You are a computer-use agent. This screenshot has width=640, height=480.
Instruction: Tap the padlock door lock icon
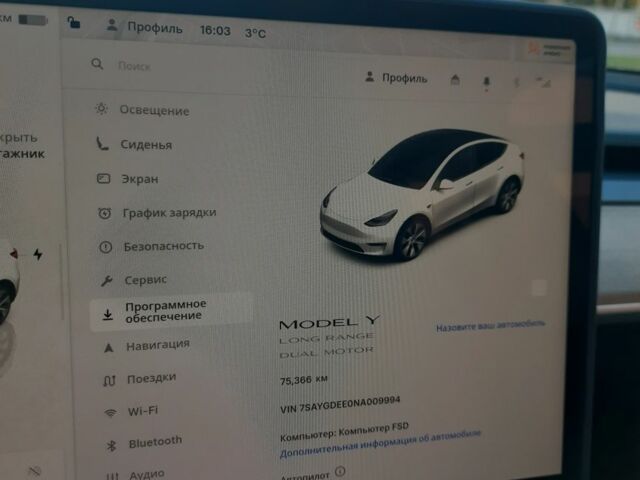(x=73, y=22)
